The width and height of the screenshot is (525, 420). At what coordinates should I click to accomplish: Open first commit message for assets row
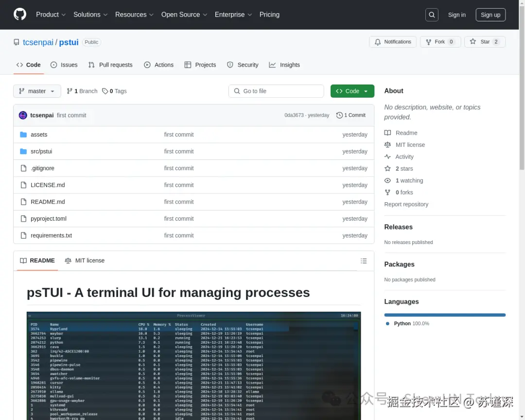(x=179, y=134)
